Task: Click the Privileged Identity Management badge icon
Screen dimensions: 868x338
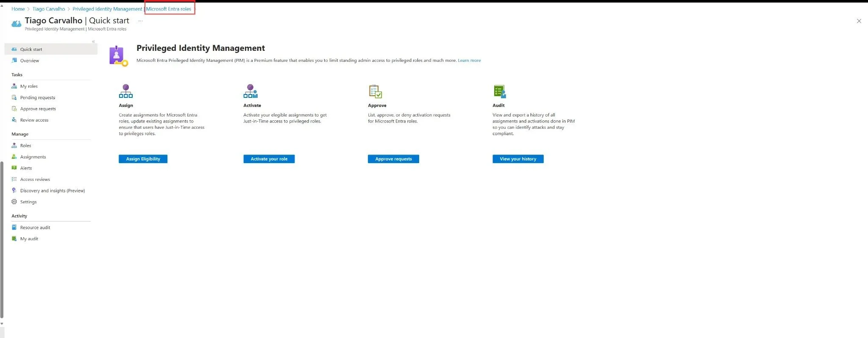Action: [118, 56]
